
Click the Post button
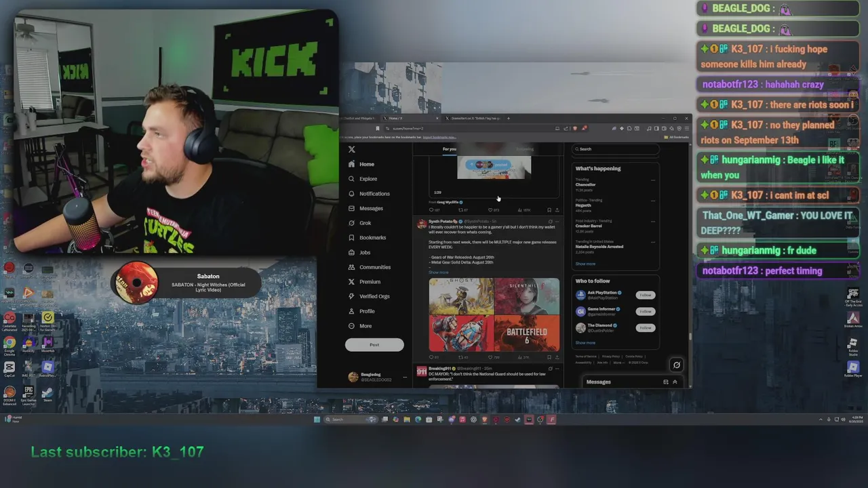coord(374,344)
